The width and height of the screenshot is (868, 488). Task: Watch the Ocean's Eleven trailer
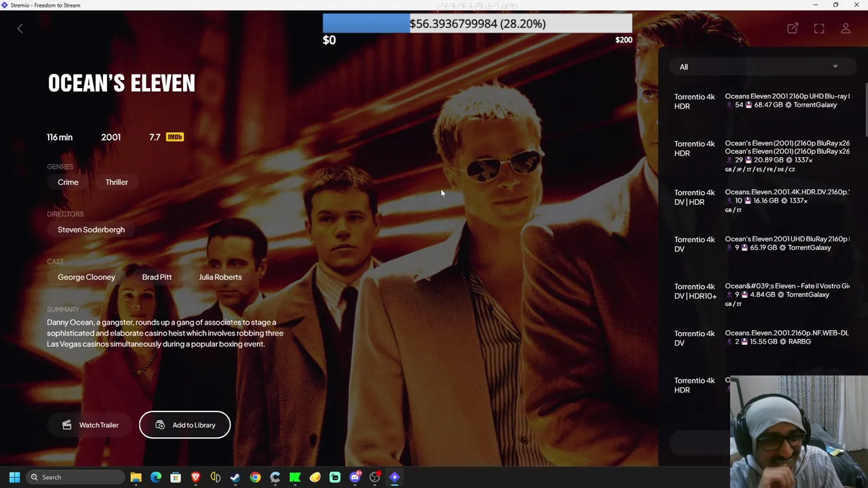click(x=90, y=425)
